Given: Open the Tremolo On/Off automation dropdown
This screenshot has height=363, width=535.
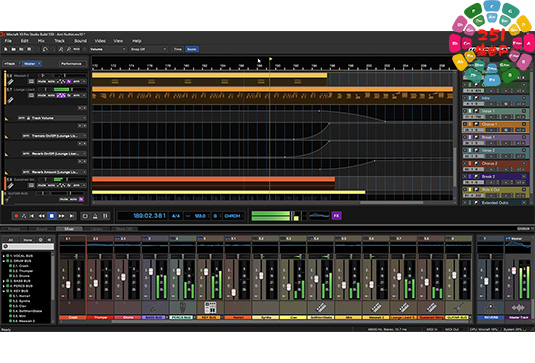Looking at the screenshot, I should pos(54,136).
